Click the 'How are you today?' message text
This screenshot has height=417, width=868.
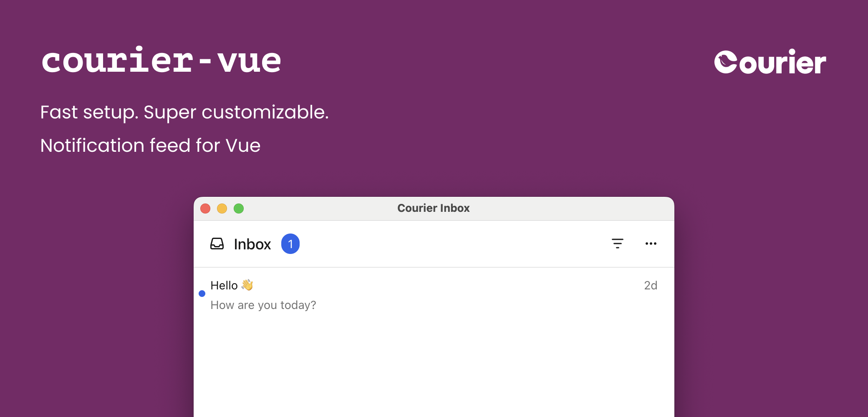tap(263, 305)
